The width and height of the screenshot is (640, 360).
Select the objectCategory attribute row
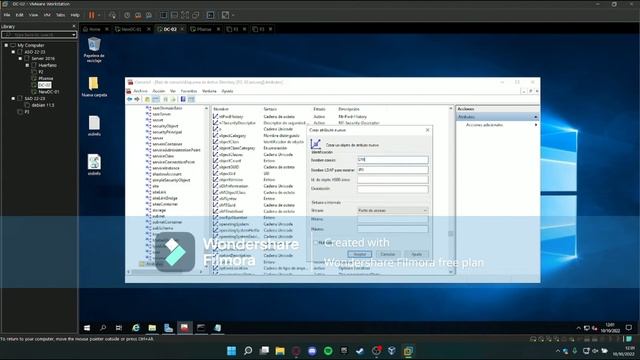(x=232, y=136)
